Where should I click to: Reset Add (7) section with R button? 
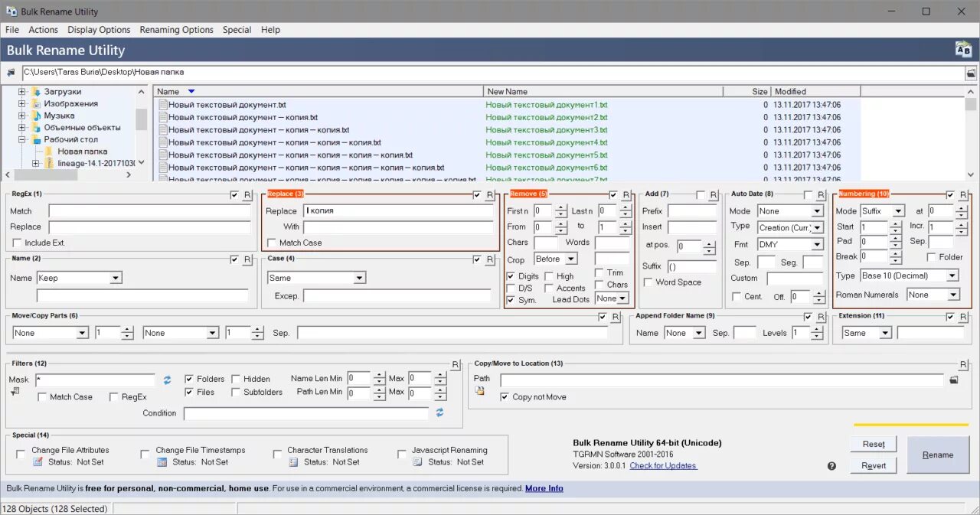coord(714,195)
